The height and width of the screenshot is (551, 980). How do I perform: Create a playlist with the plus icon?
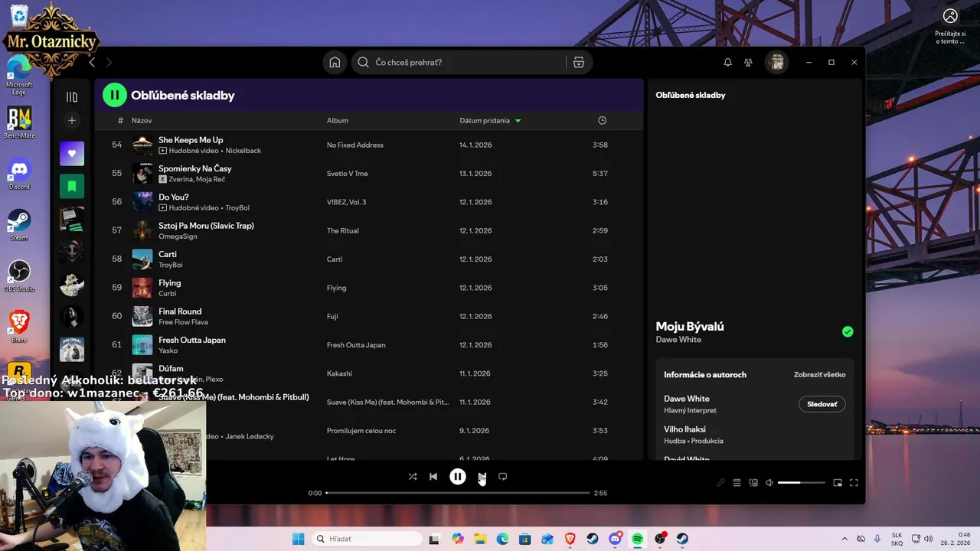click(x=72, y=121)
